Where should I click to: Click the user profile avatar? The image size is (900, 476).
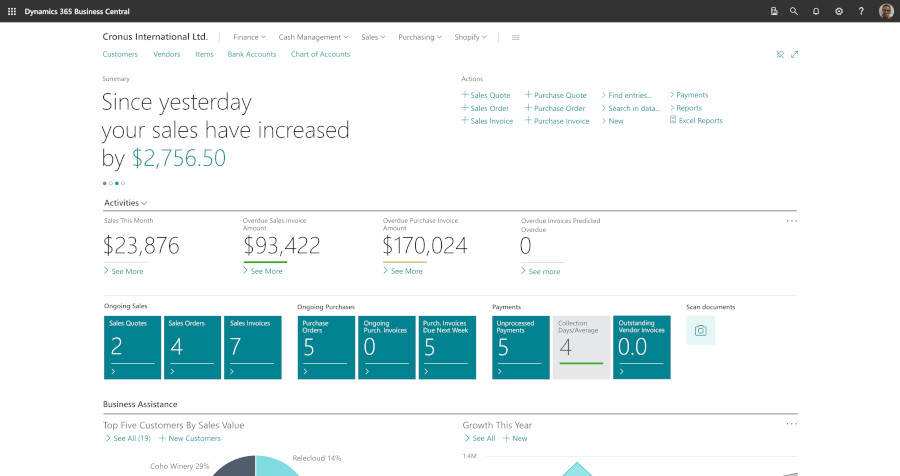886,11
